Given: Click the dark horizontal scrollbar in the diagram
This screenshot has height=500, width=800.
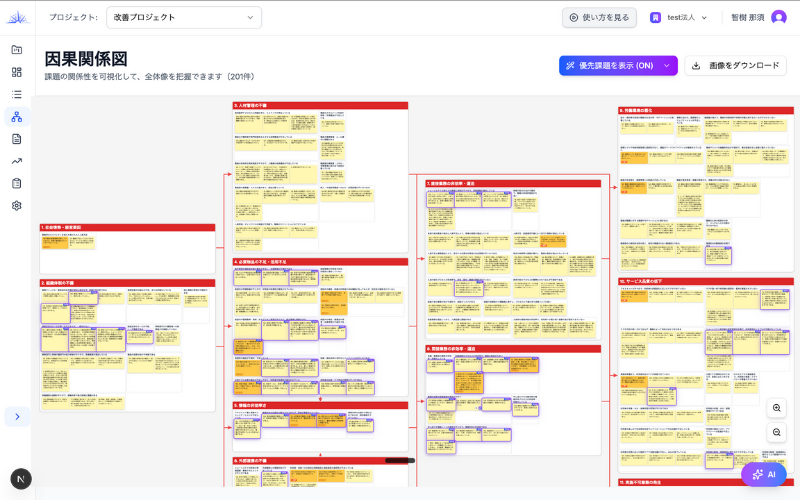Looking at the screenshot, I should click(399, 460).
